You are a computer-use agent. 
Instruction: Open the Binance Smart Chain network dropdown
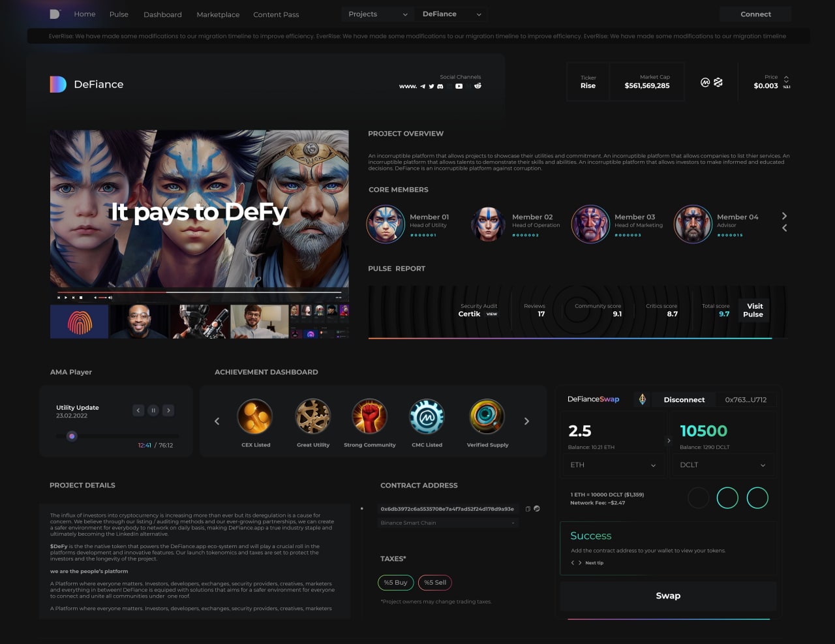tap(448, 522)
